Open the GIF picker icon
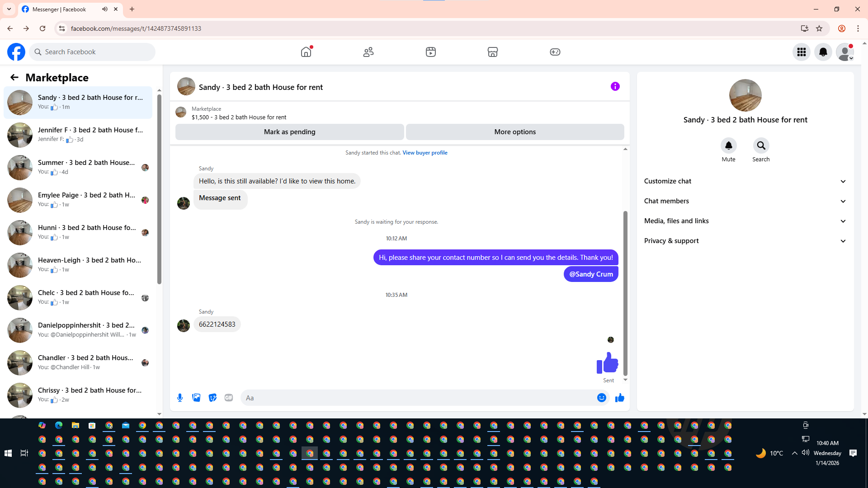The image size is (868, 488). 229,398
